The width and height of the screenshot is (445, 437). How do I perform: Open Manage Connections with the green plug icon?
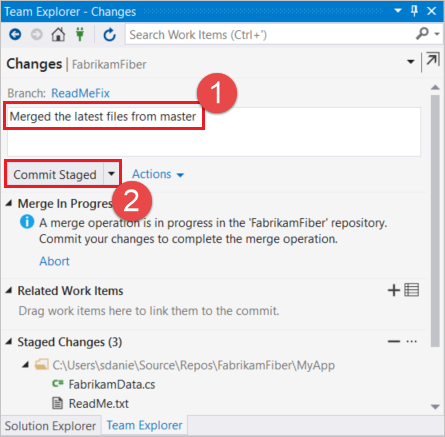point(80,34)
